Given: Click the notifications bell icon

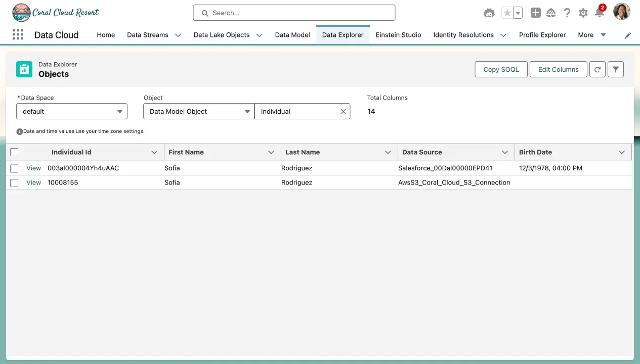Looking at the screenshot, I should (x=599, y=13).
